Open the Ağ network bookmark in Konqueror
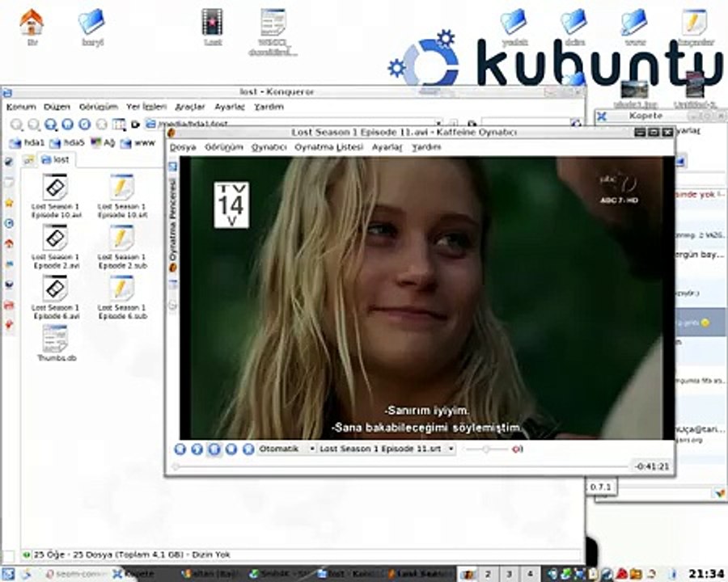 coord(103,143)
